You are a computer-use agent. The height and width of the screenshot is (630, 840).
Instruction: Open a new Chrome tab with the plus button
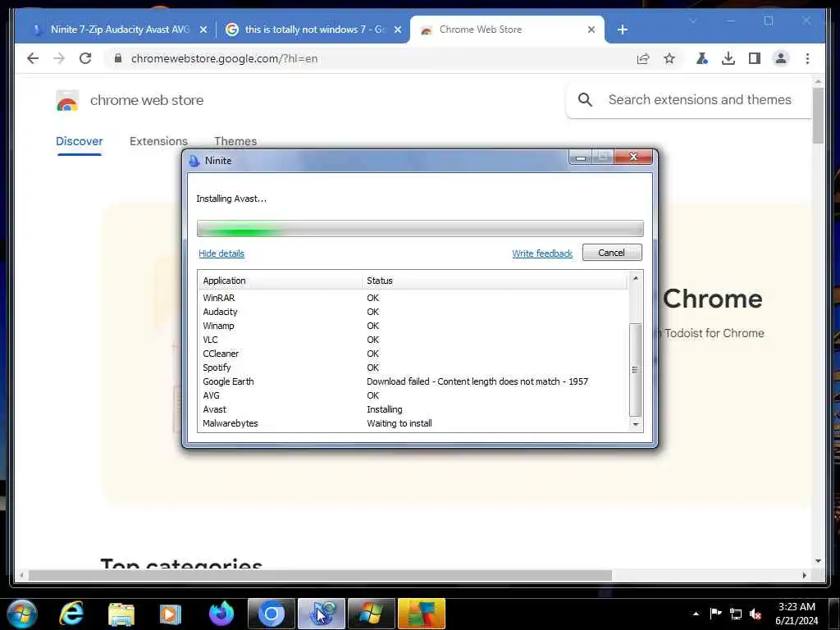[622, 30]
